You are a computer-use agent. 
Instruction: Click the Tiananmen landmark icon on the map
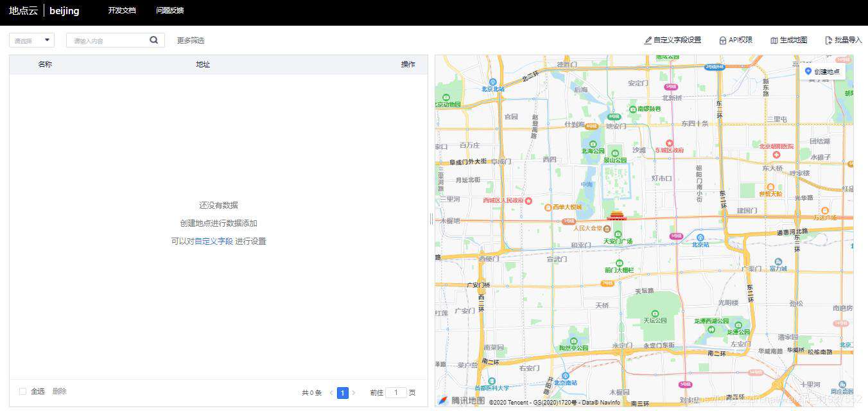pos(616,215)
